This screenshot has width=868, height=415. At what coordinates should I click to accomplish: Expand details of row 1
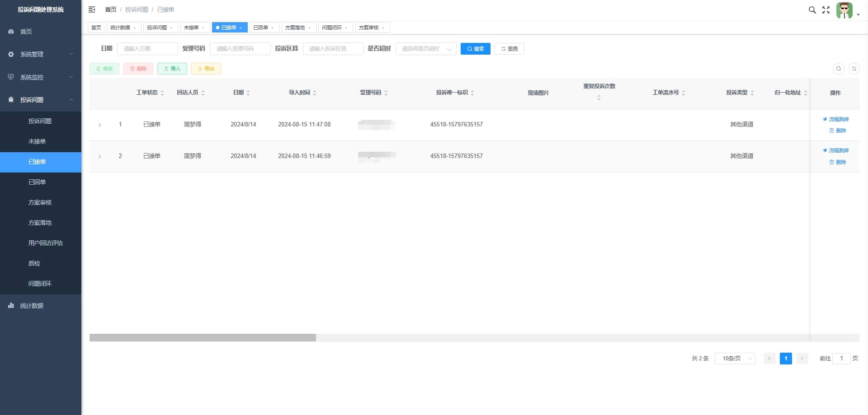[100, 125]
